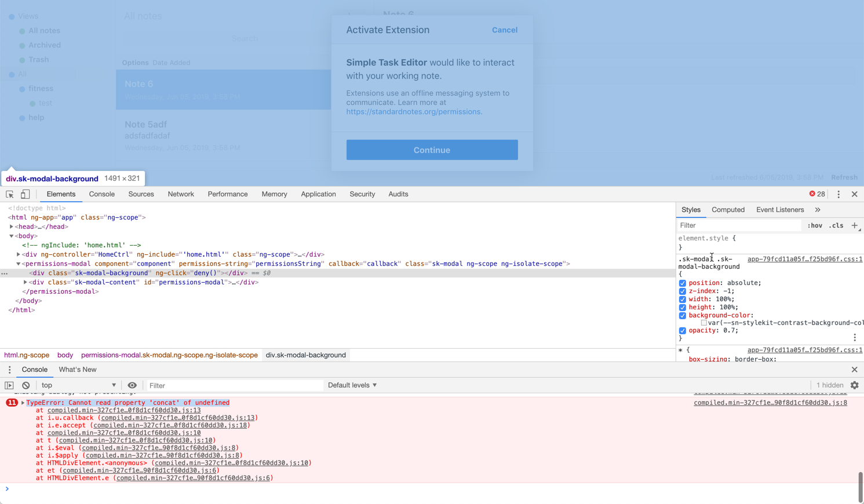Select the sk-modal-background div DOM row

tap(338, 273)
